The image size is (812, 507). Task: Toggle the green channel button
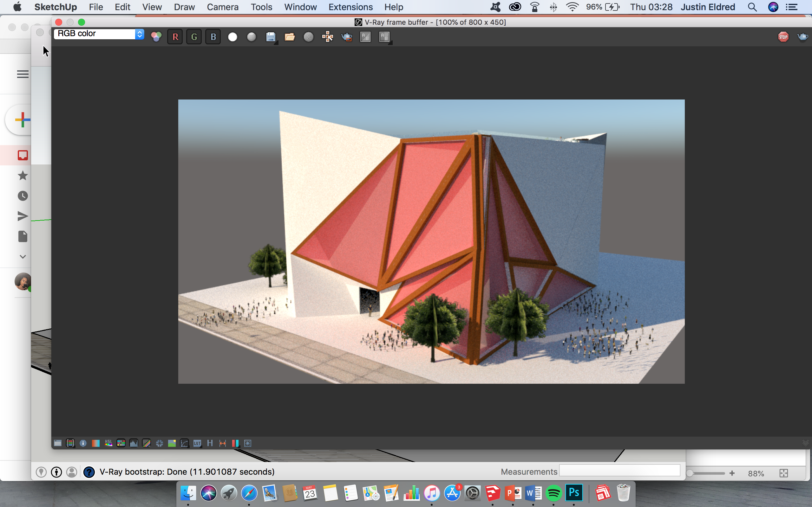pos(194,37)
